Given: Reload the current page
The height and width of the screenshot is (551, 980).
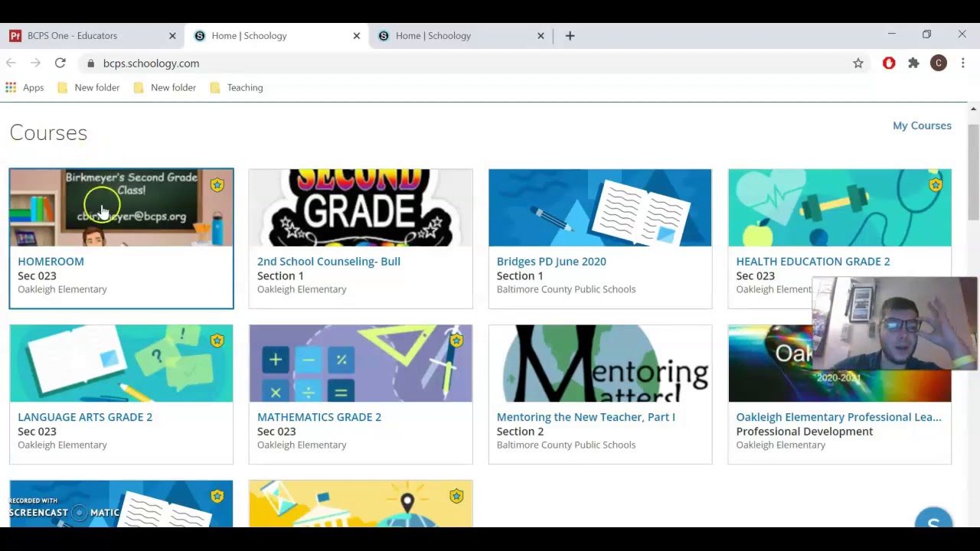Looking at the screenshot, I should click(60, 63).
